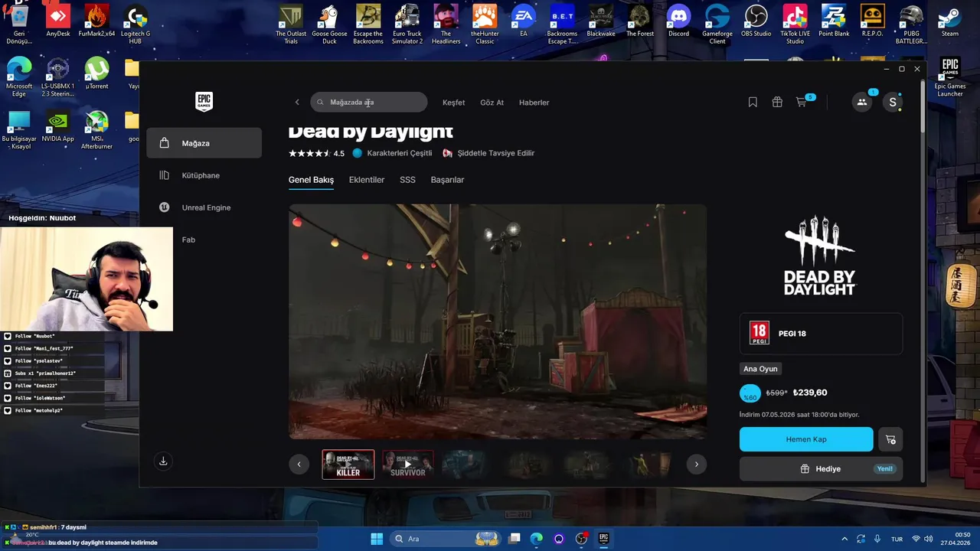This screenshot has height=551, width=980.
Task: Open TikTok LIVE Studio desktop shortcut
Action: pos(795,24)
